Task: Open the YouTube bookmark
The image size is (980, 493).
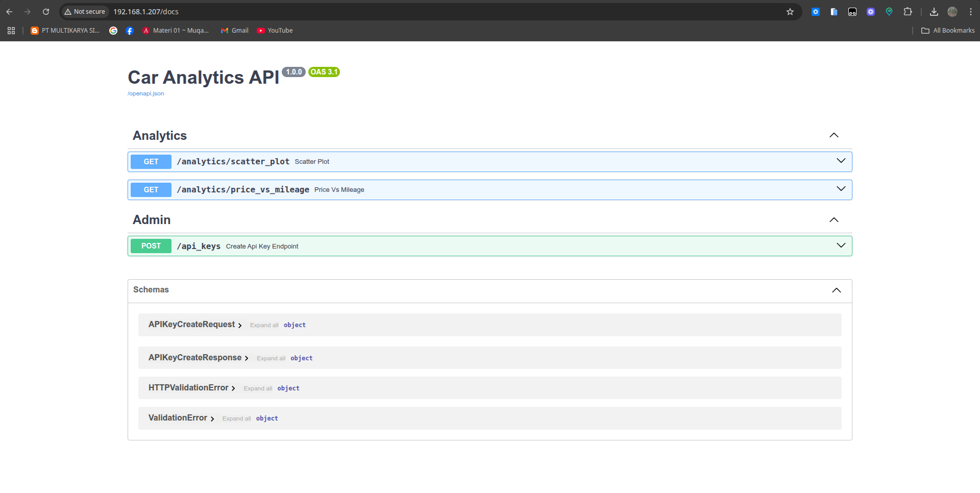Action: coord(275,31)
